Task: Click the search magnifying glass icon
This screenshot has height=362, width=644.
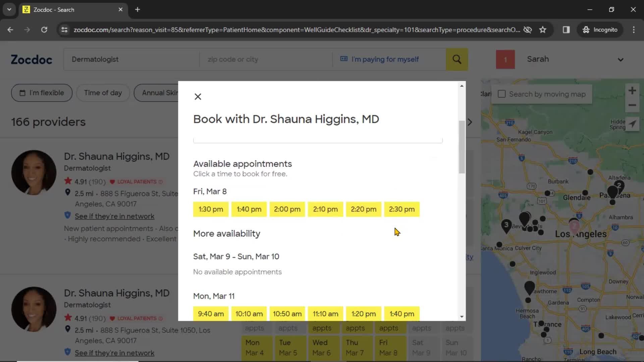Action: point(458,59)
